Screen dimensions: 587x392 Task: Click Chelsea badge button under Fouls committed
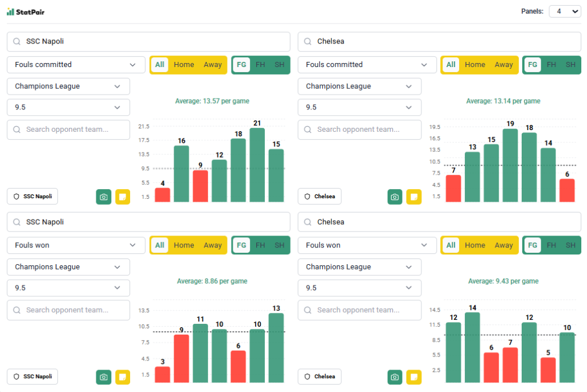[320, 197]
